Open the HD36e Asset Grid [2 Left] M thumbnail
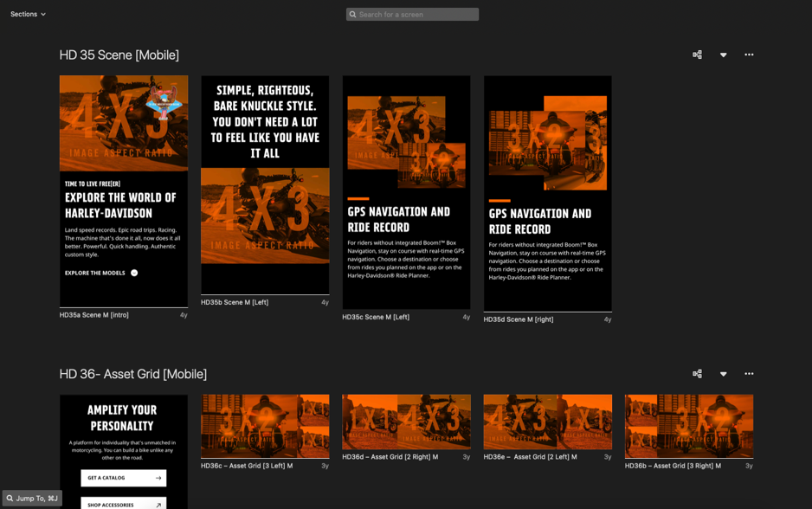The height and width of the screenshot is (509, 812). coord(547,422)
